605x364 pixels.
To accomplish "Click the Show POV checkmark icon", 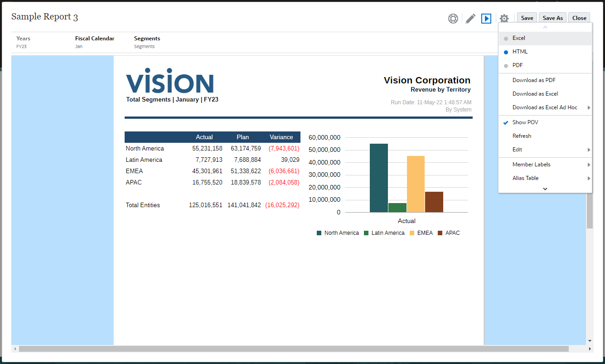I will 505,122.
